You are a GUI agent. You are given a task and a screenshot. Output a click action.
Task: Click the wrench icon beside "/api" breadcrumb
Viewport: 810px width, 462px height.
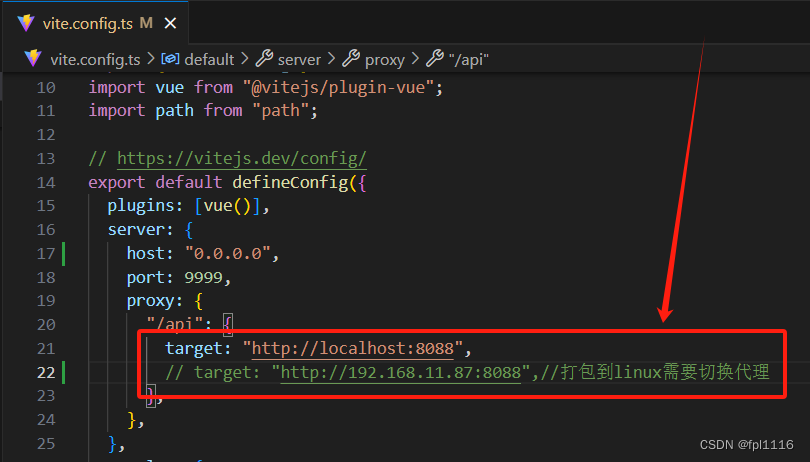click(435, 58)
